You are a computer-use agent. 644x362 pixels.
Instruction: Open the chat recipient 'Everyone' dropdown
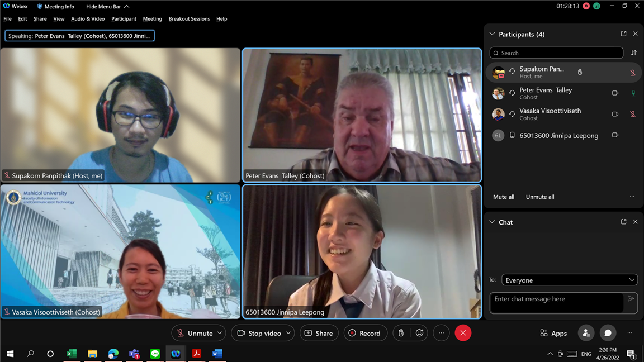coord(569,280)
